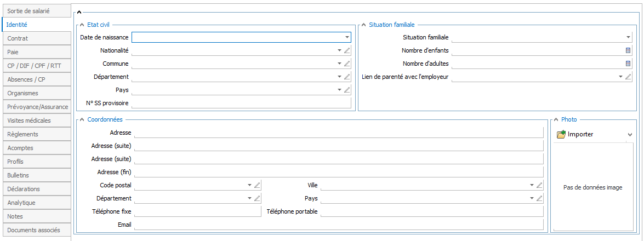
Task: Click into the Email input field
Action: point(338,225)
